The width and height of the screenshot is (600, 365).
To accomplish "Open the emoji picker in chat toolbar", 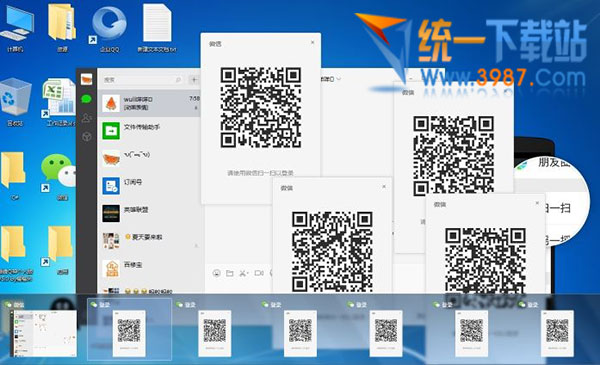I will pyautogui.click(x=217, y=273).
